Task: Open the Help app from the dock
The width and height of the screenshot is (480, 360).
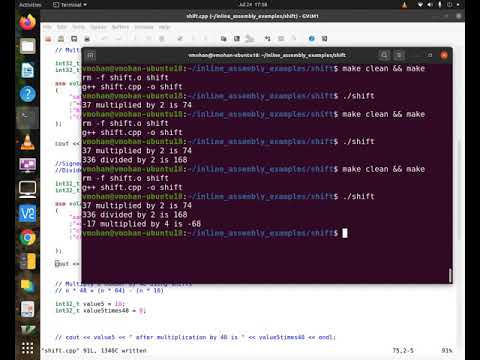Action: 27,94
